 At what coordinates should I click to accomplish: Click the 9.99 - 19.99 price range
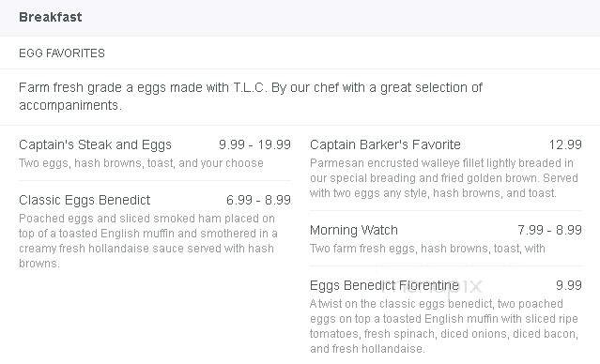[x=254, y=144]
